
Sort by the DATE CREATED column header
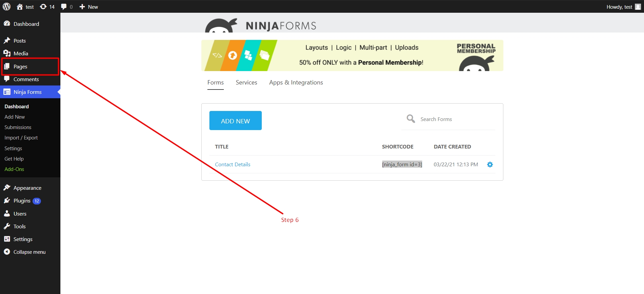click(x=452, y=147)
